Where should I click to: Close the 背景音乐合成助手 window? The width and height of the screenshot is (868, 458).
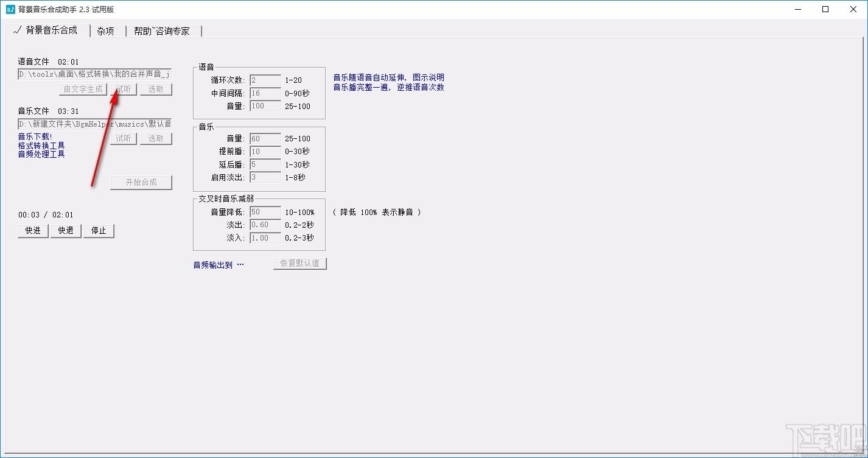[x=853, y=9]
